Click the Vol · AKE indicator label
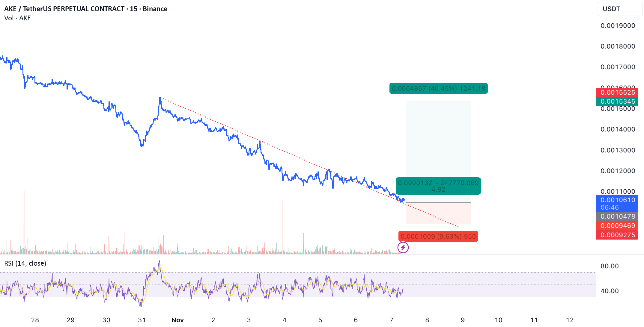Image resolution: width=644 pixels, height=327 pixels. click(x=18, y=18)
